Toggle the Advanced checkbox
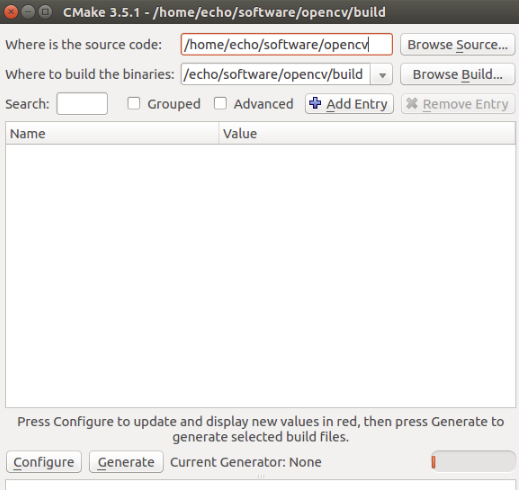The height and width of the screenshot is (490, 522). [x=220, y=103]
